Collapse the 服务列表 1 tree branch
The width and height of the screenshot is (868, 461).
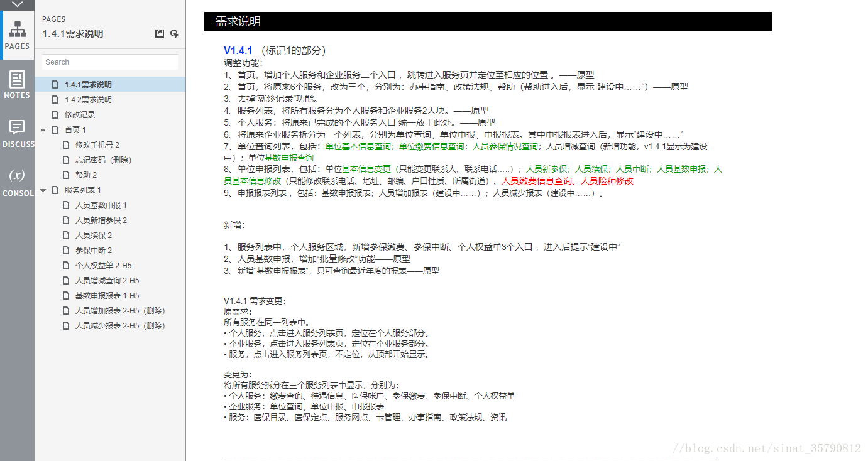pyautogui.click(x=43, y=190)
